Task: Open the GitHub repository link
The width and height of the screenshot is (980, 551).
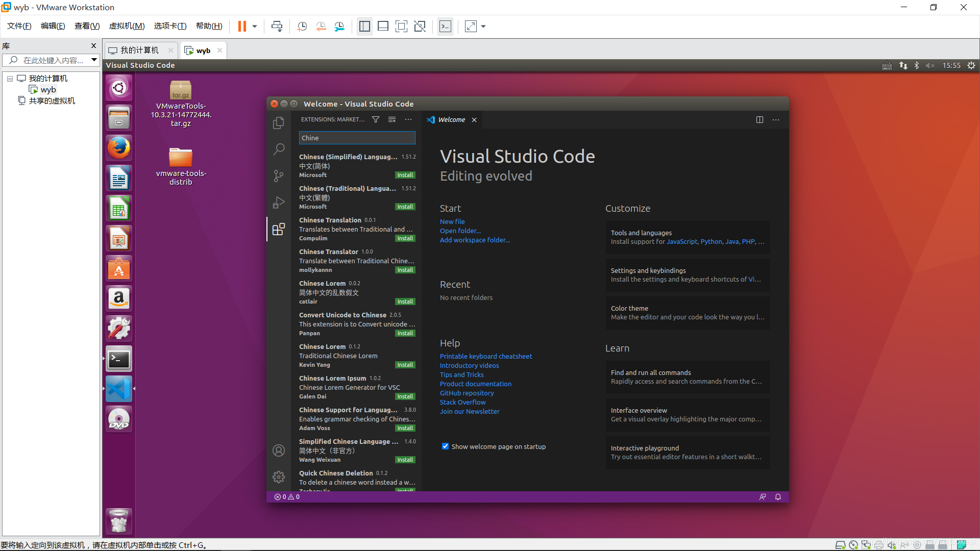Action: (467, 393)
